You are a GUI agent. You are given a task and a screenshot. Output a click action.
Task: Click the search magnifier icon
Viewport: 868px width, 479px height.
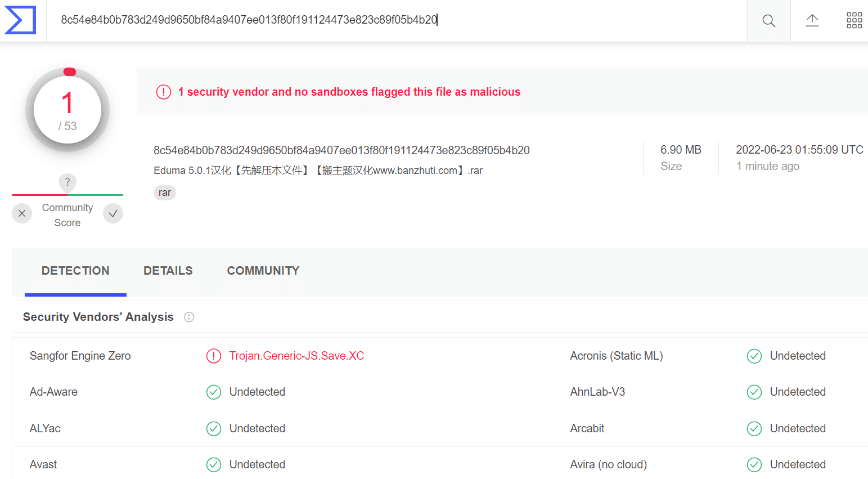coord(768,21)
